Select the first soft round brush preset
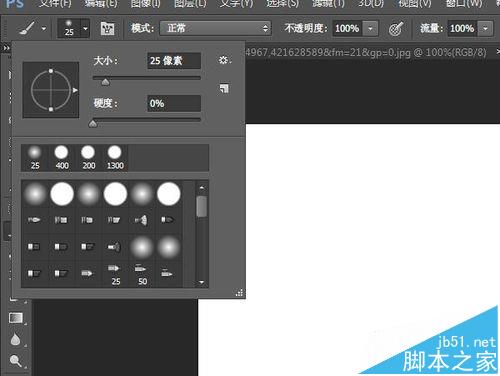Screen dimensions: 500x376 [x=35, y=194]
